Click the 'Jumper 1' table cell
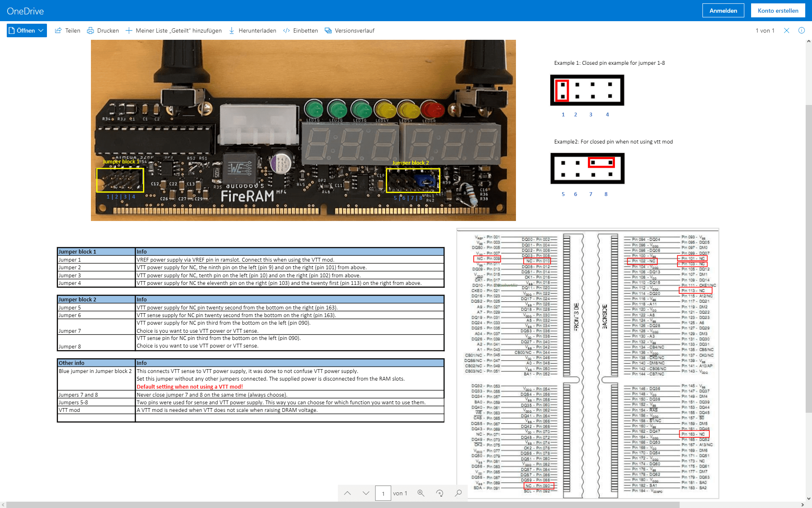 96,260
